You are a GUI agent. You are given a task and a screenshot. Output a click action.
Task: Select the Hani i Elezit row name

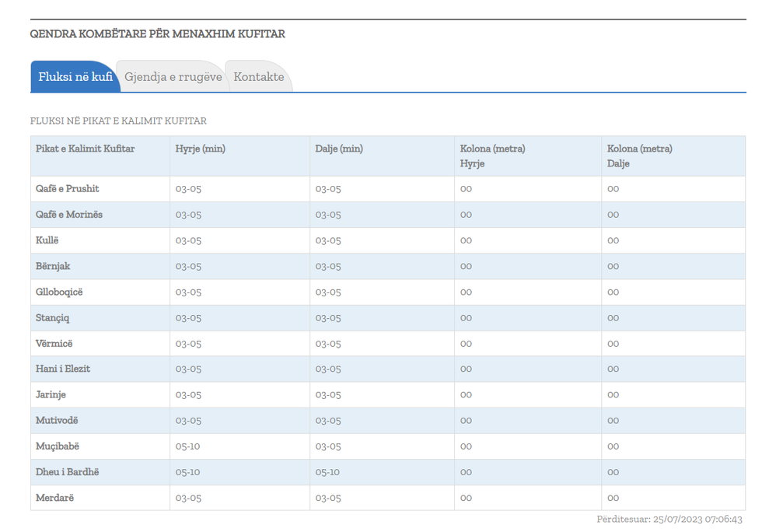pyautogui.click(x=63, y=369)
